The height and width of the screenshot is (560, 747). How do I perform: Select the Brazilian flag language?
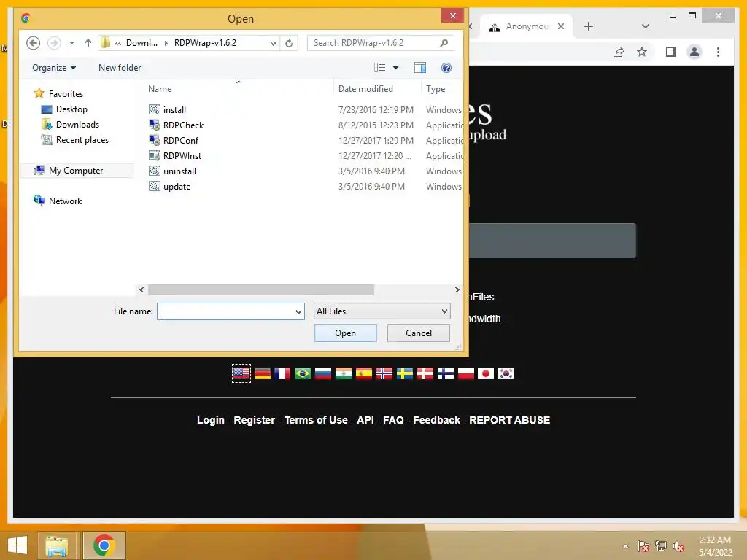[303, 373]
